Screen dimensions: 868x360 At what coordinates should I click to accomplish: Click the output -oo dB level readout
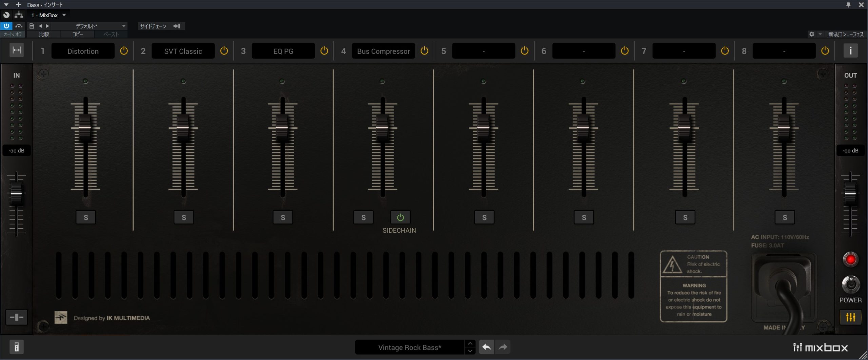coord(850,151)
